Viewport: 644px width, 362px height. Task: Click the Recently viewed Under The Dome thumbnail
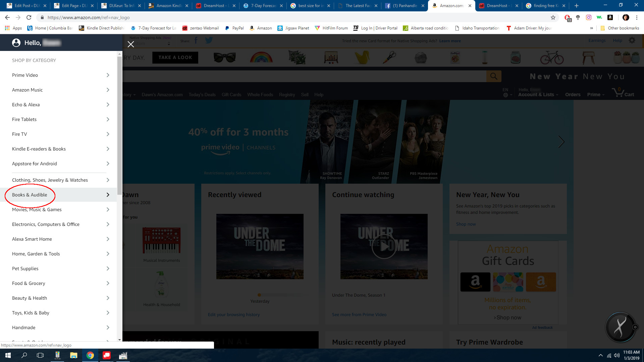(x=260, y=246)
